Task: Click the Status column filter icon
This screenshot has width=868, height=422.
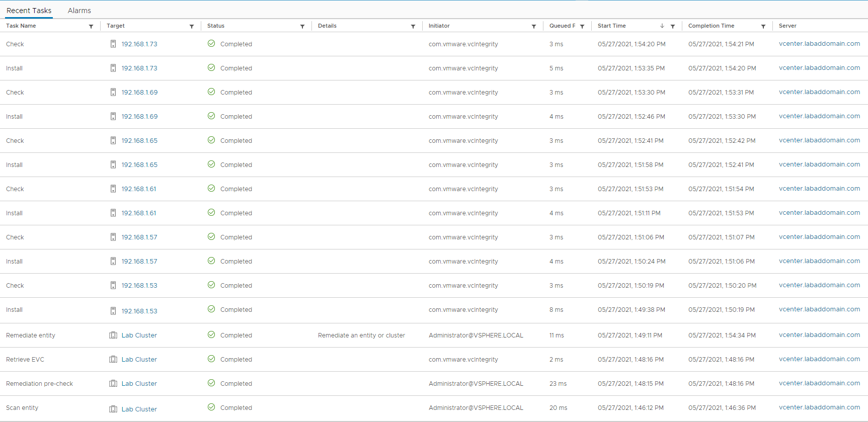Action: [x=302, y=26]
